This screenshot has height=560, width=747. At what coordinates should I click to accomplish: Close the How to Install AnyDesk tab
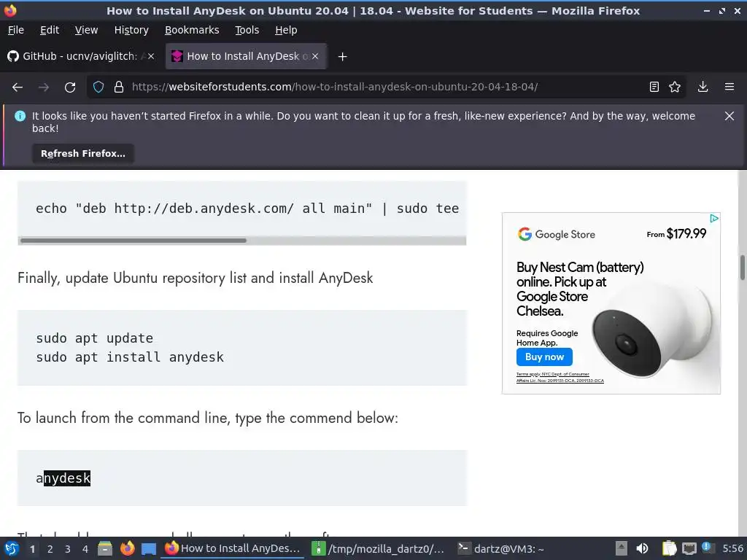click(315, 56)
